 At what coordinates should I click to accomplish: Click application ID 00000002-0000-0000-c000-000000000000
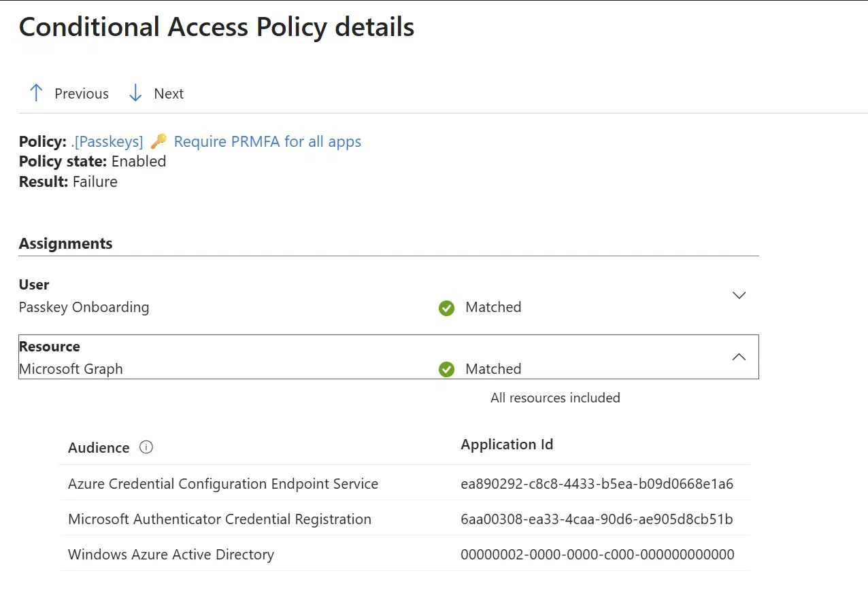point(597,555)
